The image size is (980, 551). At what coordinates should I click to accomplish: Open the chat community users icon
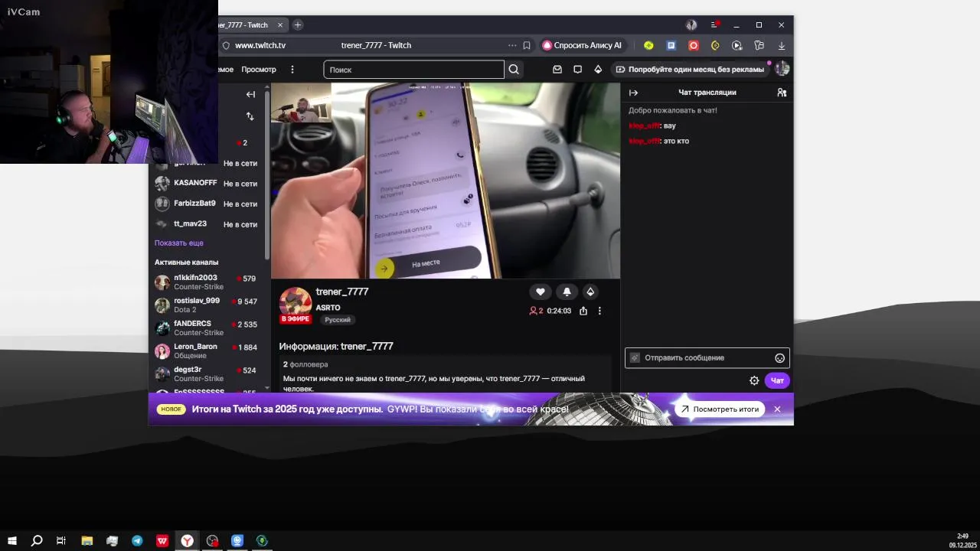(782, 93)
